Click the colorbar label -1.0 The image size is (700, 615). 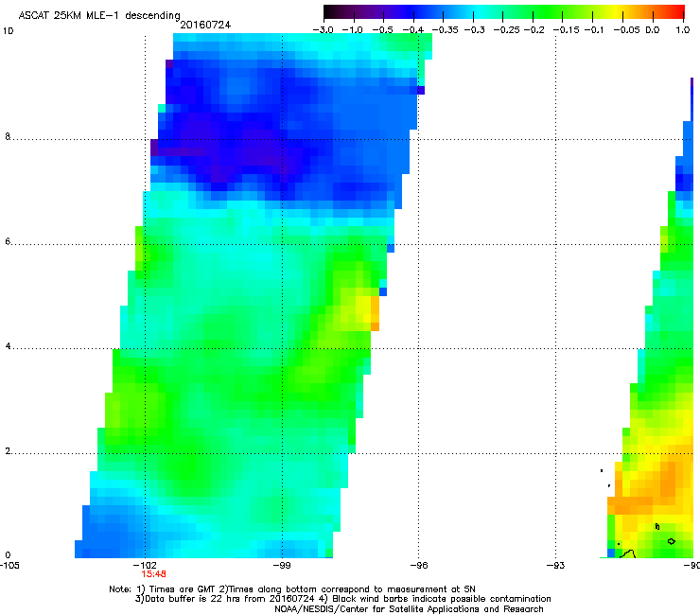tap(353, 30)
